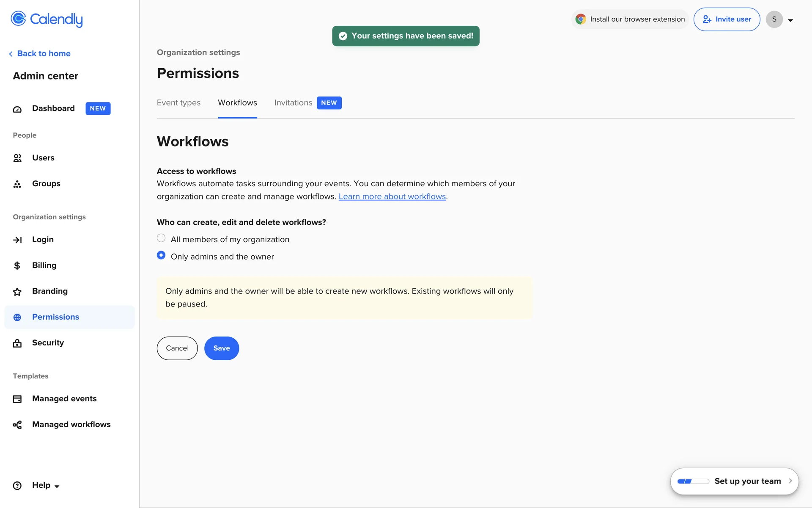Open "Learn more about workflows" link
The height and width of the screenshot is (508, 812).
tap(392, 197)
